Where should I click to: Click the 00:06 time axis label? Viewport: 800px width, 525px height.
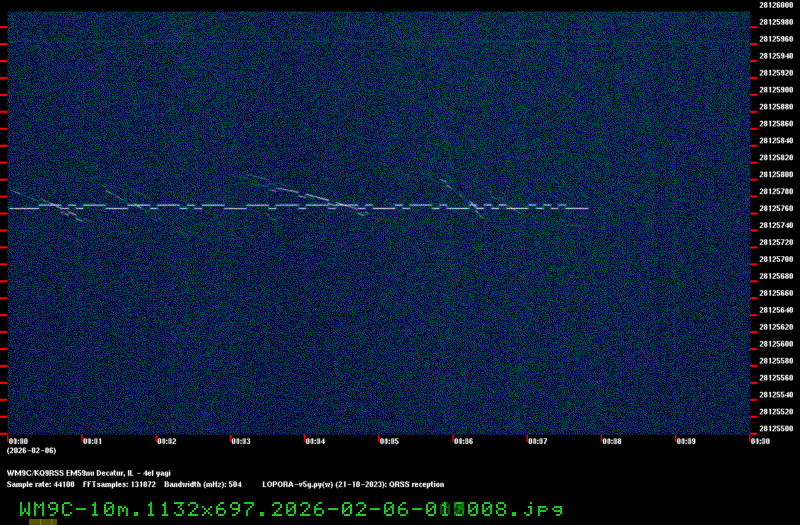(x=463, y=441)
